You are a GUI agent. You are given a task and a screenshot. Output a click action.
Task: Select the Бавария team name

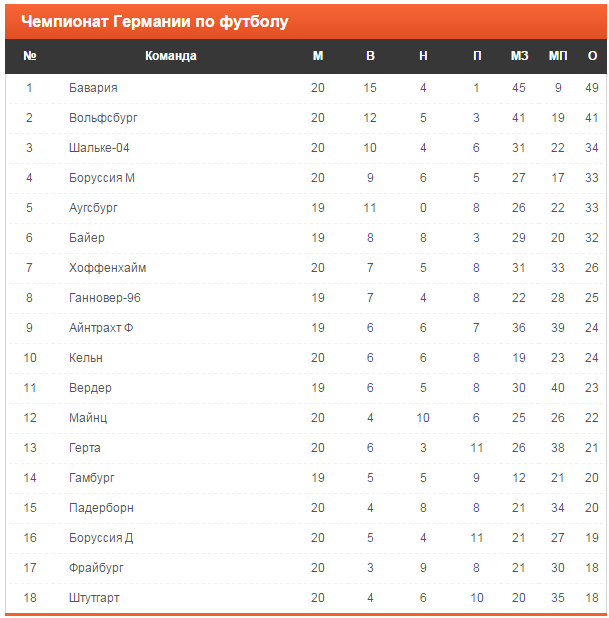point(93,88)
